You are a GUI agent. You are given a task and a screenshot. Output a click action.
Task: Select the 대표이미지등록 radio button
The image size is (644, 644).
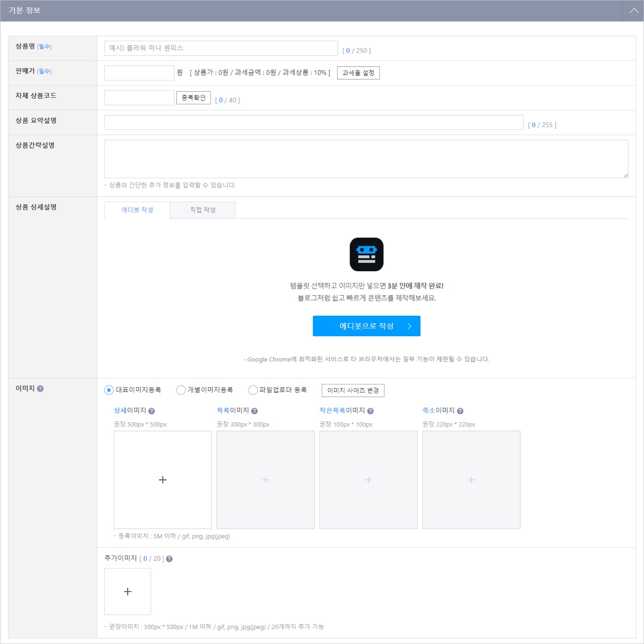[x=109, y=390]
